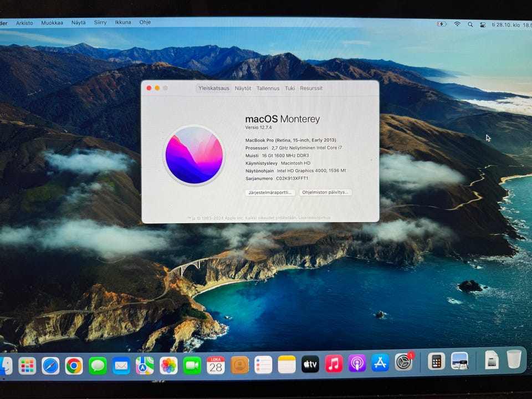Switch to the Tallennus tab

click(268, 88)
